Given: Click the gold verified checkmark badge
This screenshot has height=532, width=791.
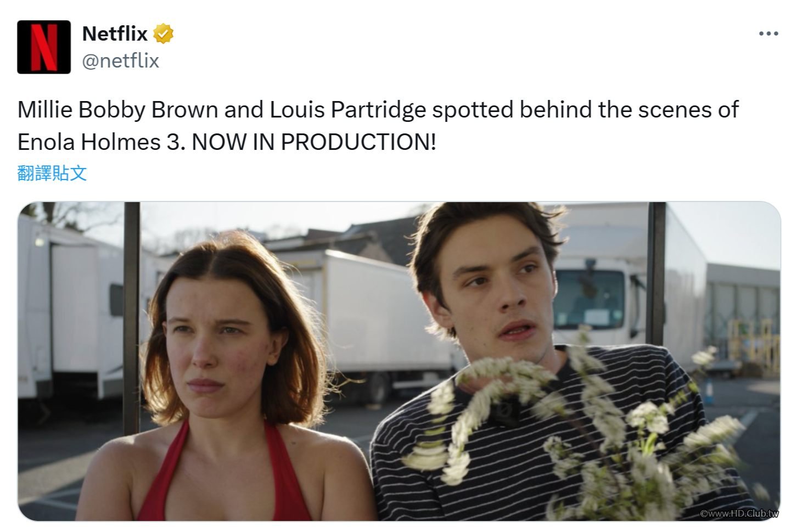Looking at the screenshot, I should 164,34.
